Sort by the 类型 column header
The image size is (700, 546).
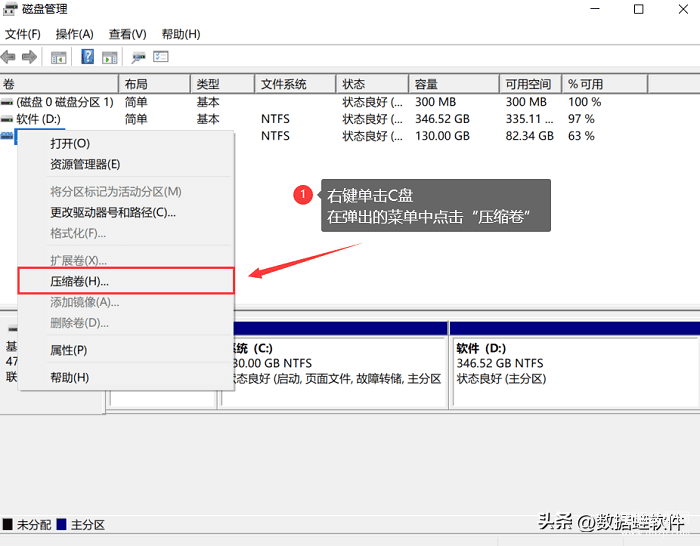click(x=222, y=84)
